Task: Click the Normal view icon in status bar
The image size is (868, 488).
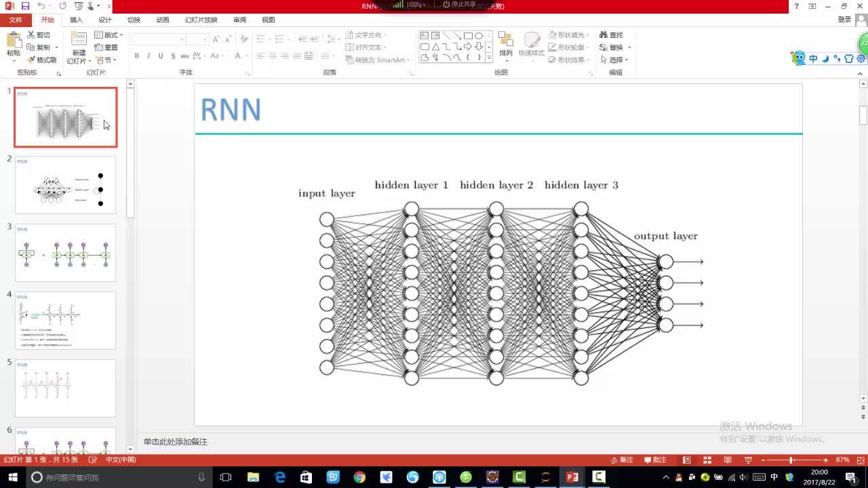Action: [x=687, y=460]
